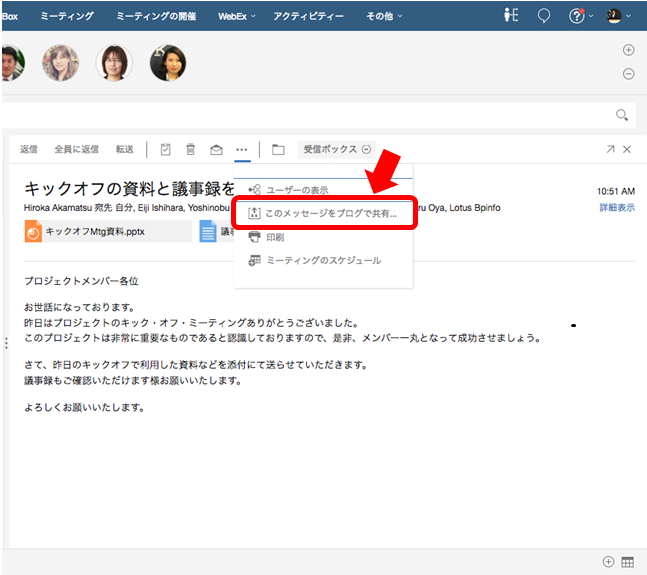Choose 印刷 from the context menu
The image size is (647, 575).
(274, 237)
